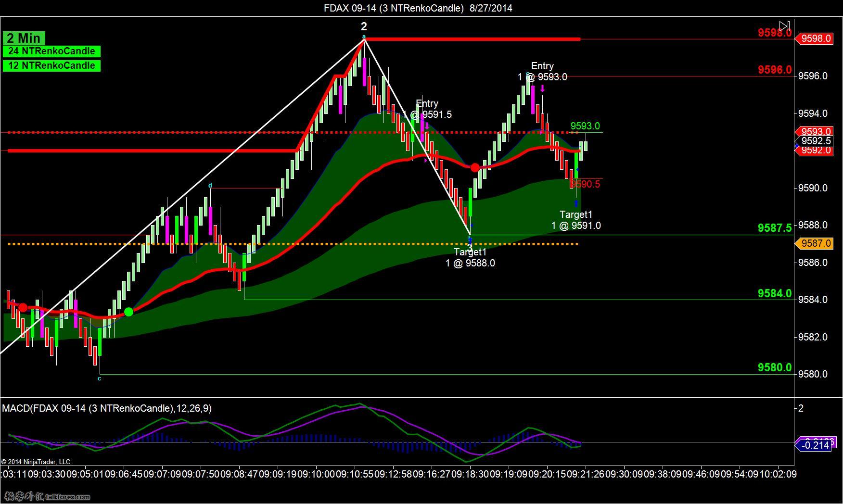Select the MACD indicator label
This screenshot has width=843, height=504.
pos(107,408)
